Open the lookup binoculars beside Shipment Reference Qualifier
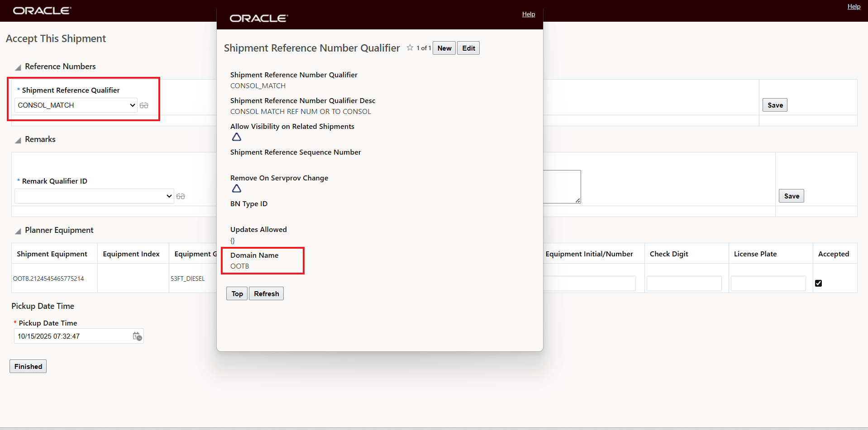Image resolution: width=868 pixels, height=430 pixels. coord(144,105)
